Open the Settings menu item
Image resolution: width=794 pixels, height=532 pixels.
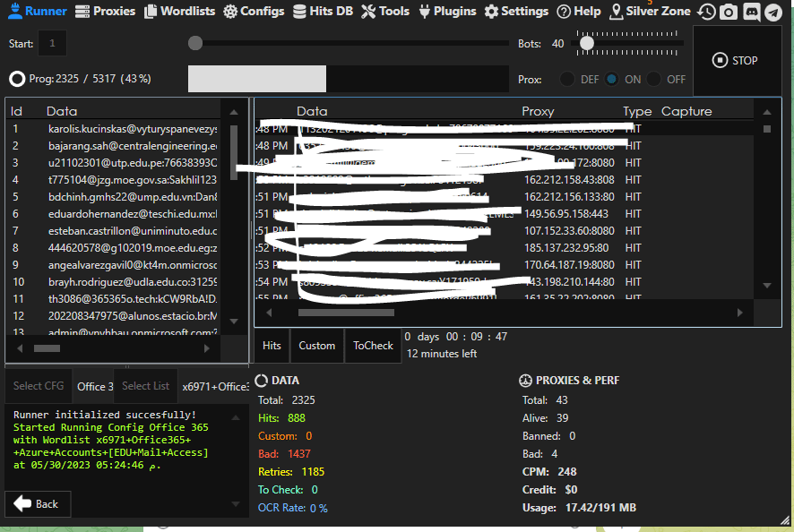coord(516,12)
